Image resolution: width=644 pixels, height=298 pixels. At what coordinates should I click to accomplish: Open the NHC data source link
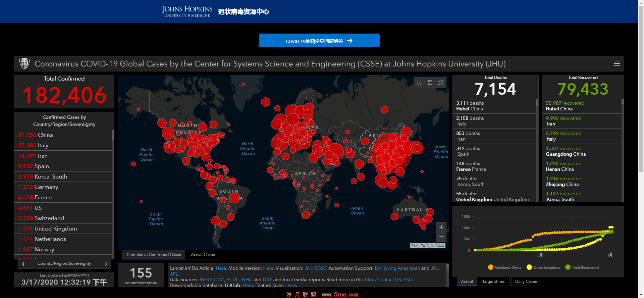(247, 280)
